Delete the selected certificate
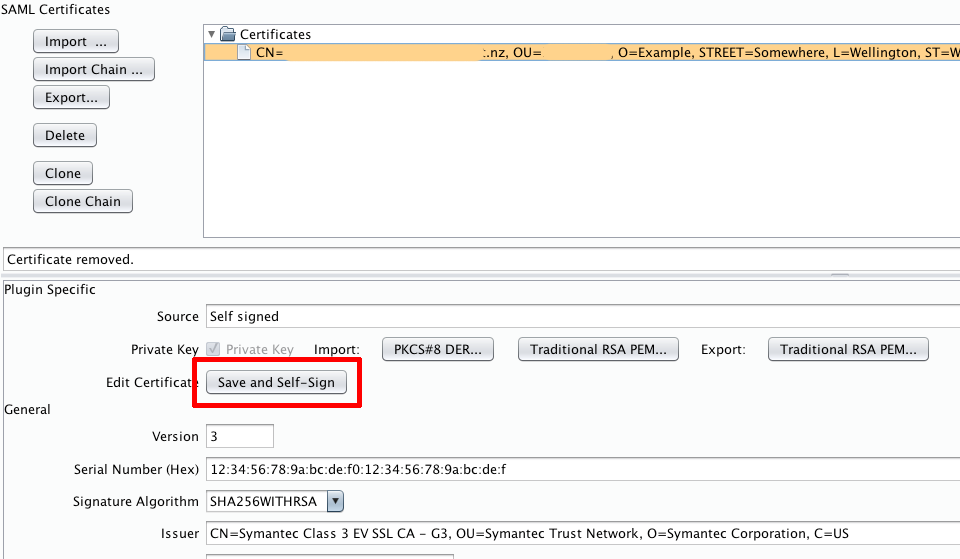The height and width of the screenshot is (559, 960). click(x=65, y=135)
